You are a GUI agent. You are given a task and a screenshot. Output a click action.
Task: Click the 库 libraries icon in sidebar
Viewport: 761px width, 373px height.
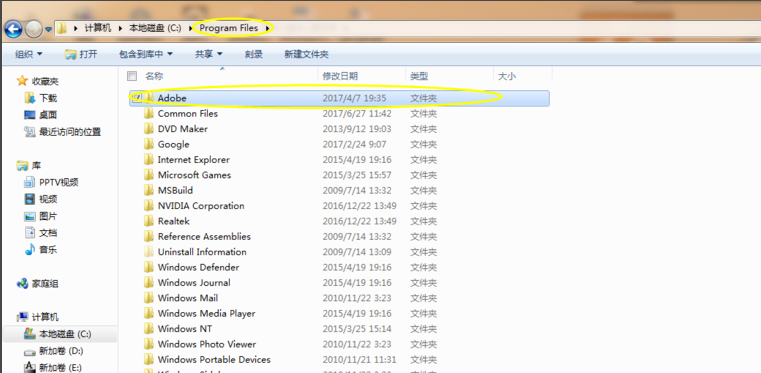pyautogui.click(x=22, y=166)
